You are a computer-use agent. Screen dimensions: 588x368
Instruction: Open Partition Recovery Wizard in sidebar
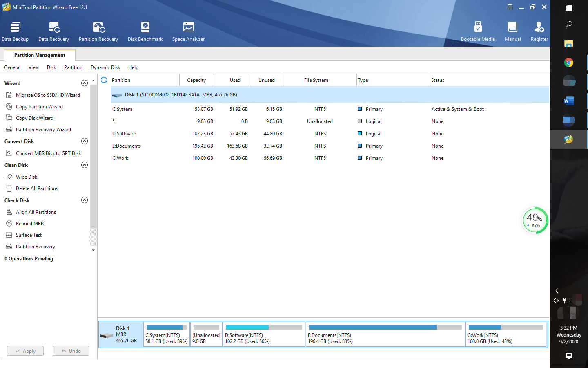(x=43, y=130)
